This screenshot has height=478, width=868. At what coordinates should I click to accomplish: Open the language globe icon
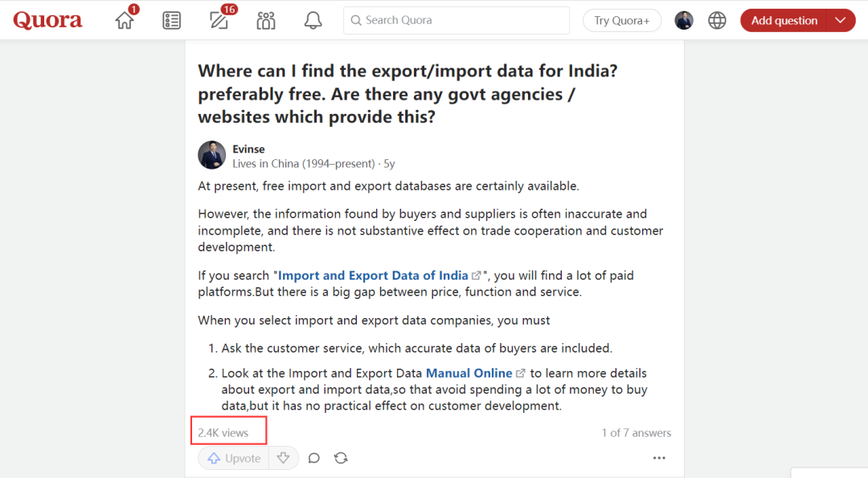(717, 20)
